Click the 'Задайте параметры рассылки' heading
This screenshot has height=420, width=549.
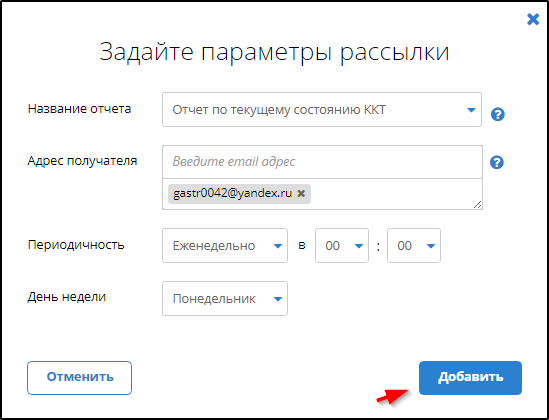(274, 52)
